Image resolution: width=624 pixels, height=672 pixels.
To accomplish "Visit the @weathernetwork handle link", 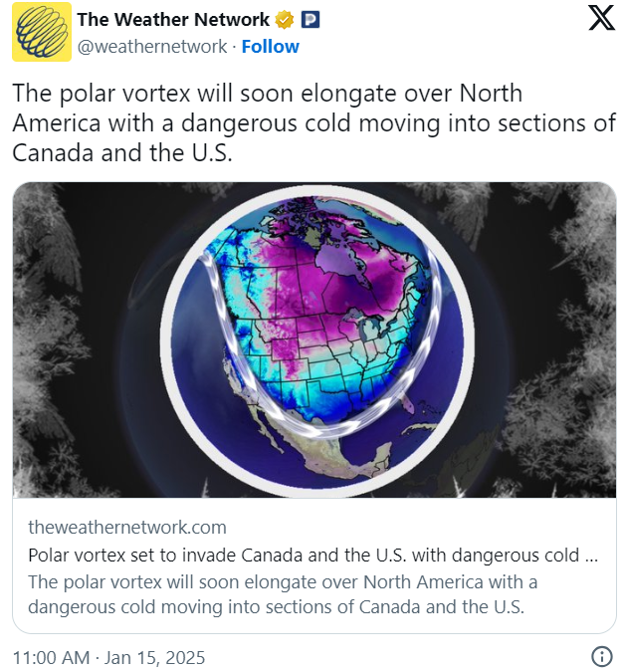I will pyautogui.click(x=152, y=46).
